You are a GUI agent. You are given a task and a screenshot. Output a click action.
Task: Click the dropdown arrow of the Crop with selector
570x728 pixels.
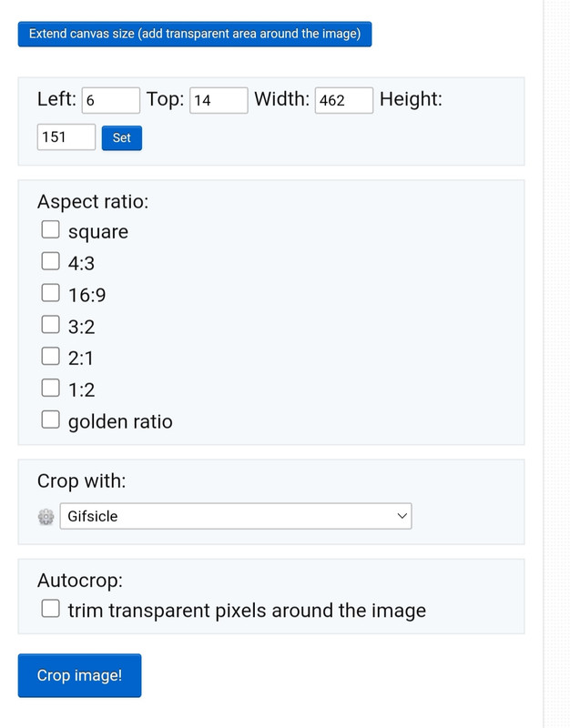pos(402,517)
